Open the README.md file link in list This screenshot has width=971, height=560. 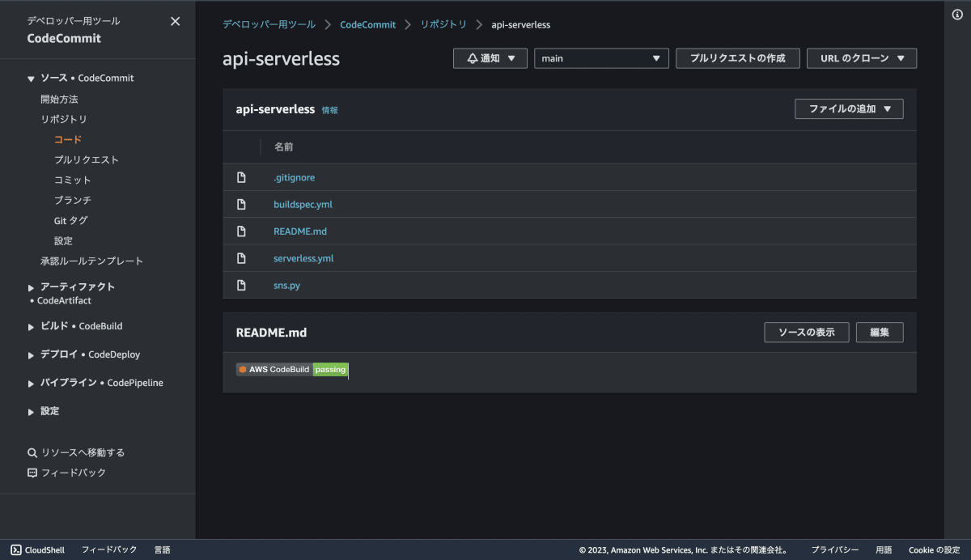point(300,231)
